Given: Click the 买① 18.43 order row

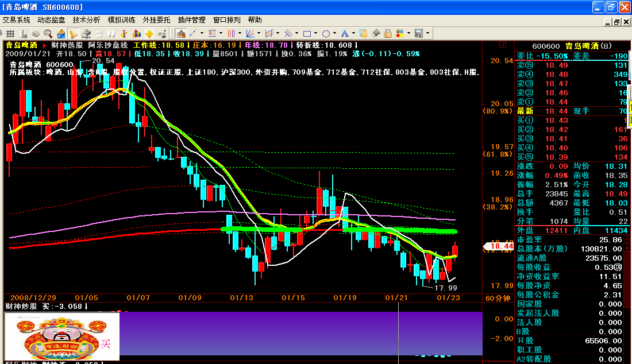Looking at the screenshot, I should (572, 121).
